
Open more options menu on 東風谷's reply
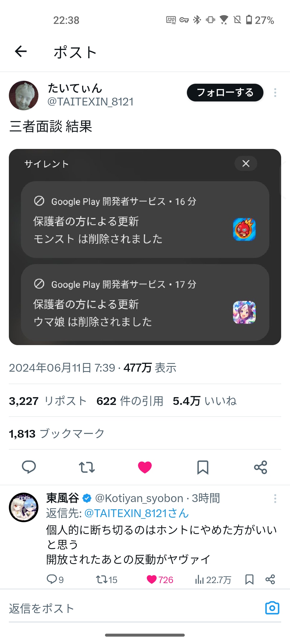point(275,499)
